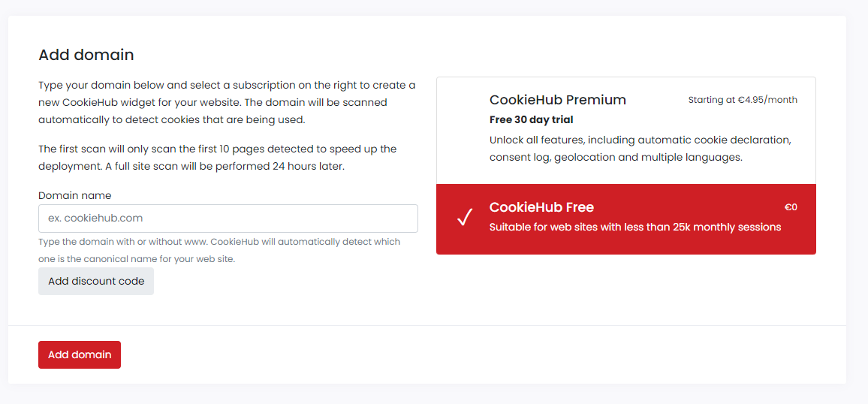Screen dimensions: 868x404
Task: Click the paragraph about first 10 pages scan
Action: pos(218,158)
